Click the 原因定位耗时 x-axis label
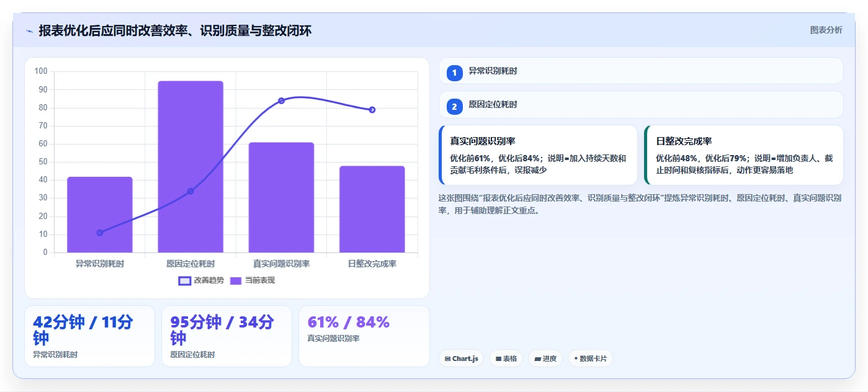868x392 pixels. click(x=190, y=264)
